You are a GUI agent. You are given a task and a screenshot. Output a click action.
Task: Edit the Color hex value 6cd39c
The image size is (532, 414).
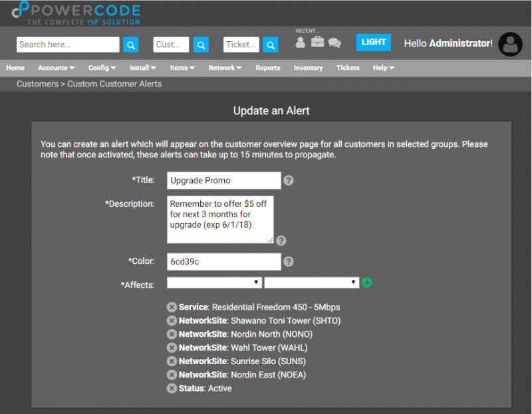click(x=223, y=261)
